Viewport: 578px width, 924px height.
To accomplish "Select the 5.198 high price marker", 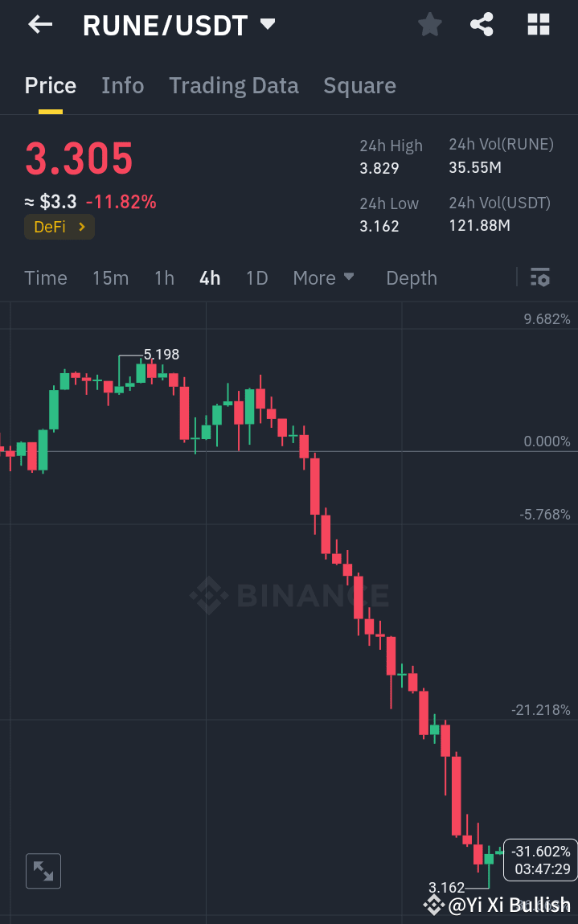I will click(162, 354).
